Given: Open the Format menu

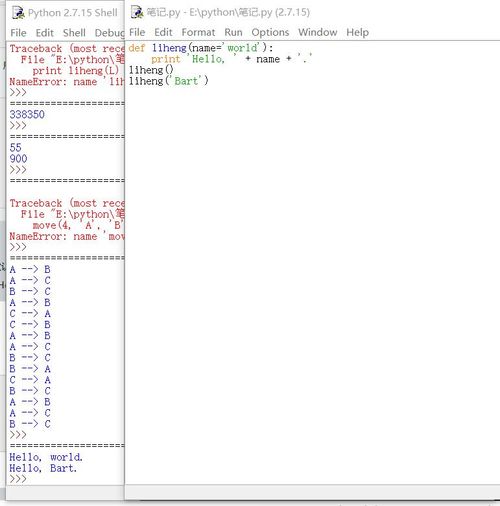Looking at the screenshot, I should [x=198, y=32].
